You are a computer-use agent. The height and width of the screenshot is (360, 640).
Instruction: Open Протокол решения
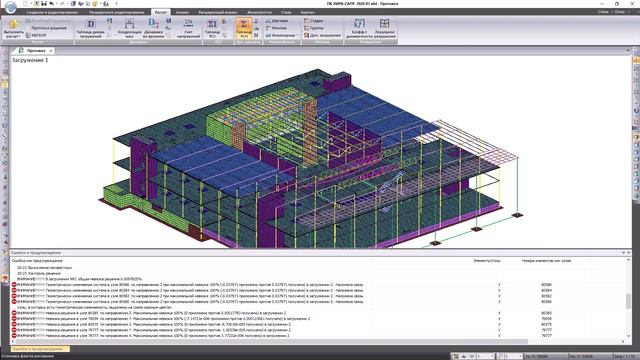coord(45,28)
